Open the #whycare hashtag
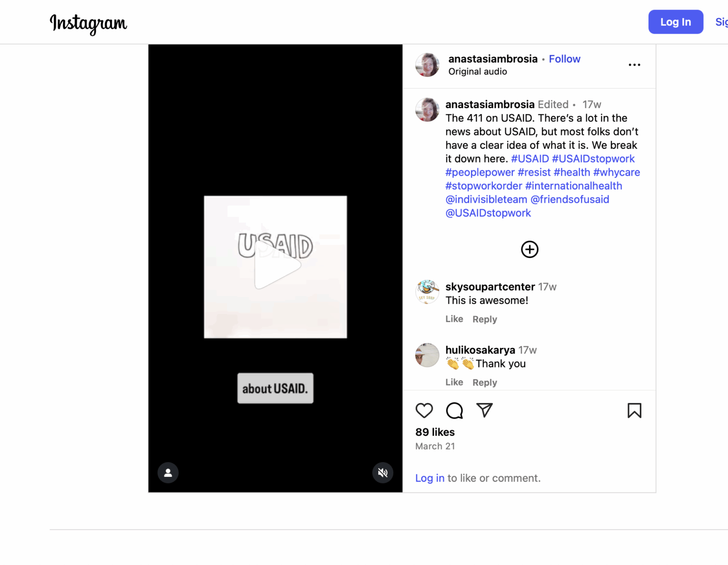The image size is (728, 565). [617, 172]
